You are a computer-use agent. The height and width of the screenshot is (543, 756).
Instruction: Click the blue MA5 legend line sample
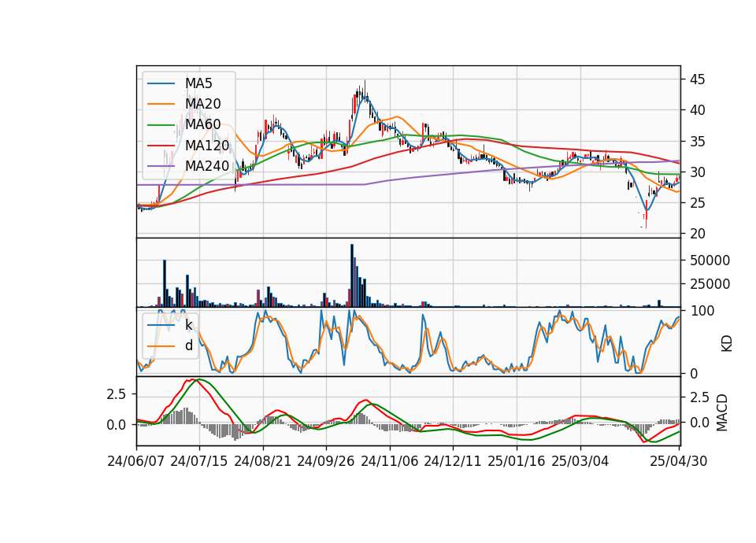point(161,84)
